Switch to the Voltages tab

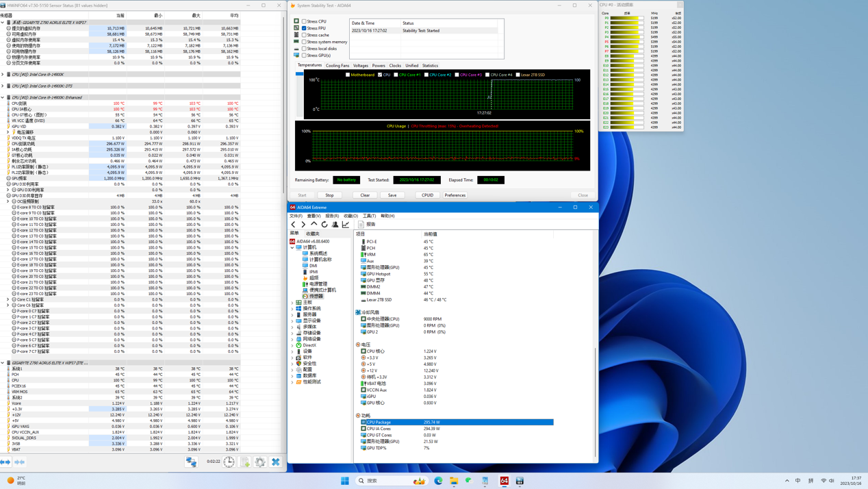[x=361, y=66]
